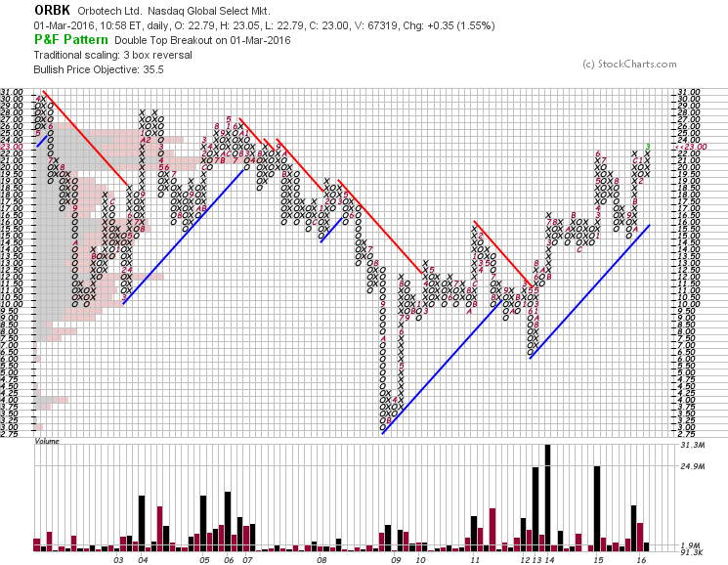This screenshot has width=728, height=565.
Task: Click the ORBK ticker symbol
Action: (x=52, y=10)
